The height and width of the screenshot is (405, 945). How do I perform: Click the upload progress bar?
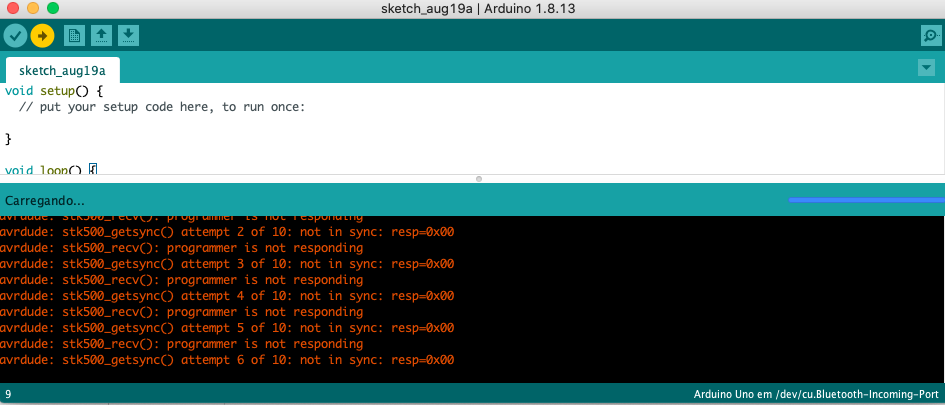click(866, 200)
